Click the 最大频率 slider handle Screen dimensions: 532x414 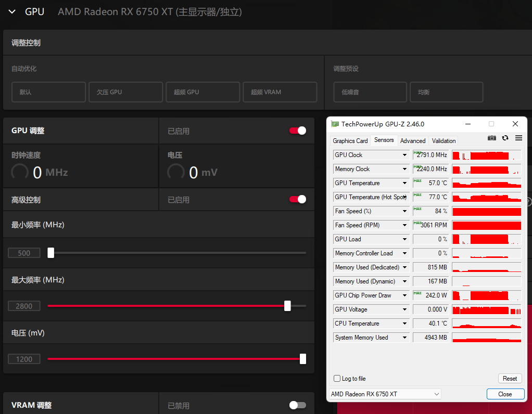coord(287,306)
